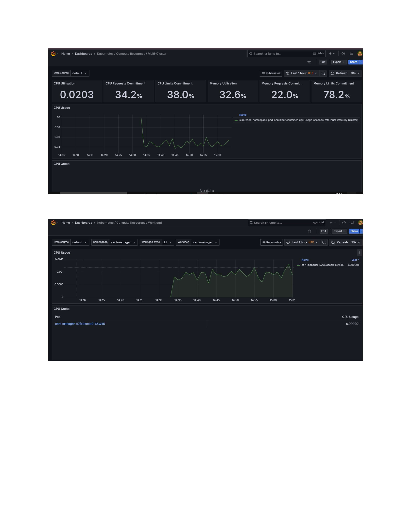The image size is (411, 532).
Task: Open the Grafana logo menu in Workload dashboard
Action: [54, 223]
